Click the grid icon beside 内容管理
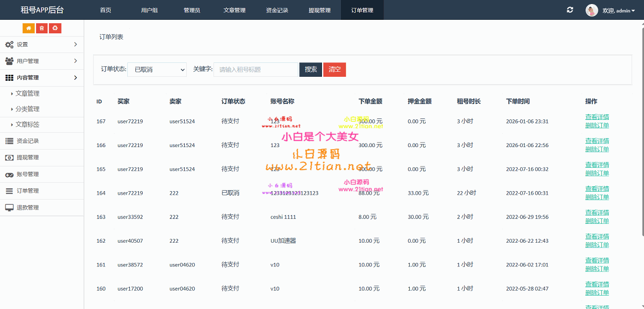 pyautogui.click(x=9, y=78)
